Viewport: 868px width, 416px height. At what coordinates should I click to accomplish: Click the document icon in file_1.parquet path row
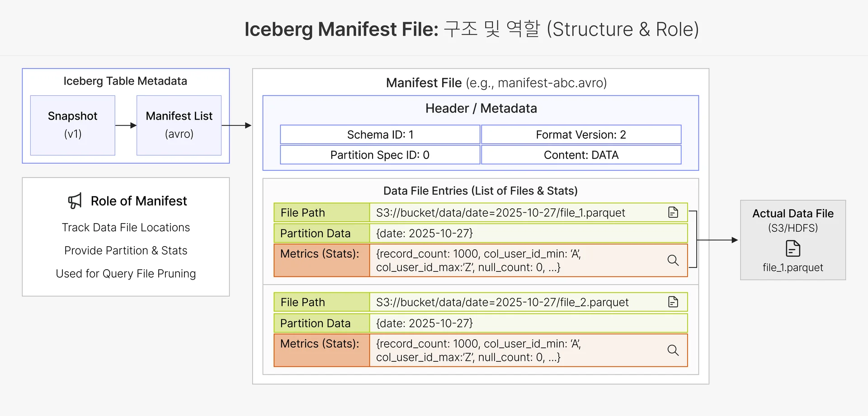pos(673,212)
